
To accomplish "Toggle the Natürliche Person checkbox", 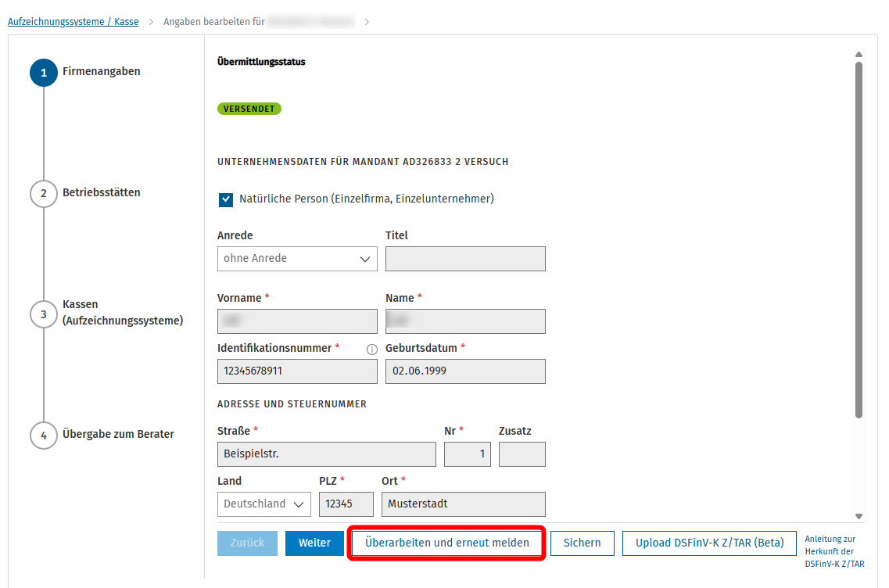I will (226, 199).
